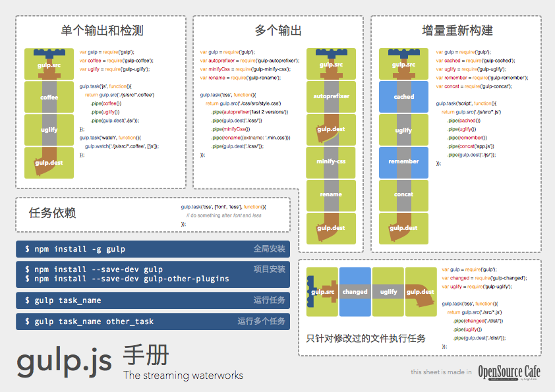Select the blue changed pipe block
The image size is (555, 392).
[355, 292]
